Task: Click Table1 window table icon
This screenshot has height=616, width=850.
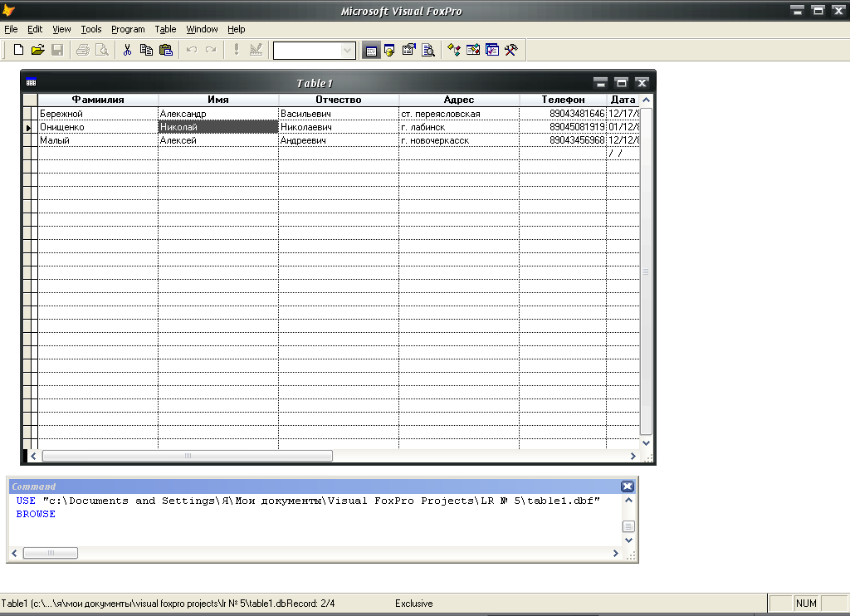Action: pos(31,82)
